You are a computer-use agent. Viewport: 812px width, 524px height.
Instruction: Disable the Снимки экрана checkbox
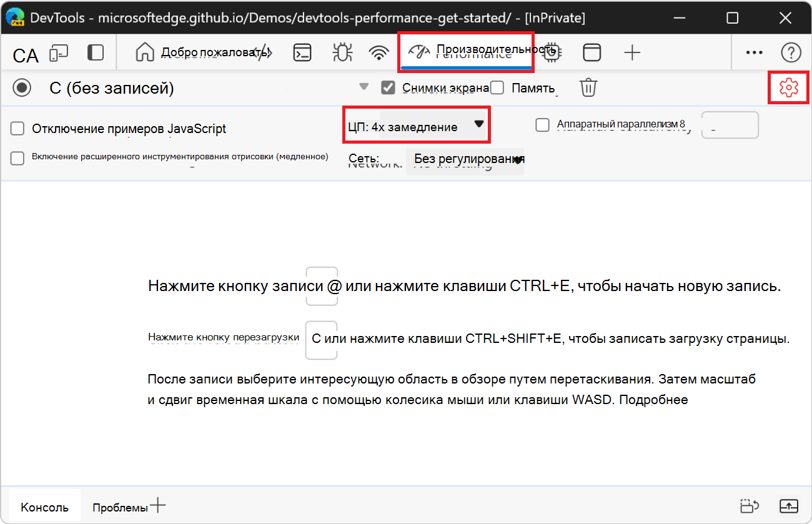pyautogui.click(x=389, y=87)
